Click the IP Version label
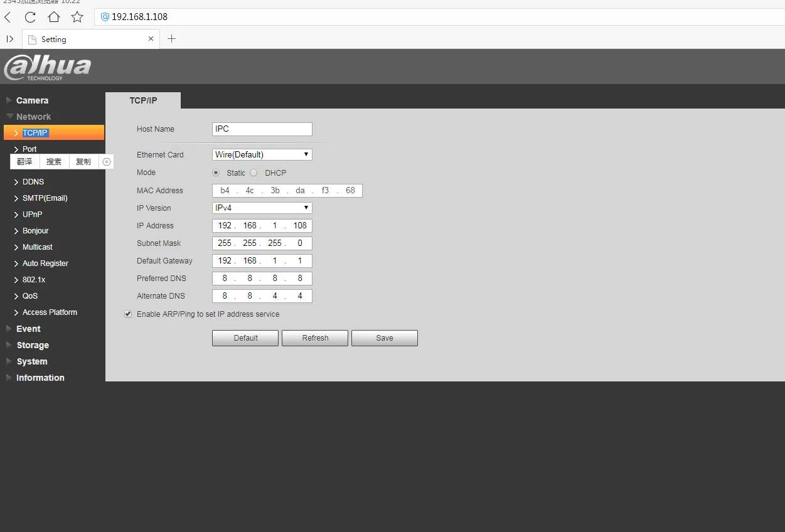 [154, 208]
